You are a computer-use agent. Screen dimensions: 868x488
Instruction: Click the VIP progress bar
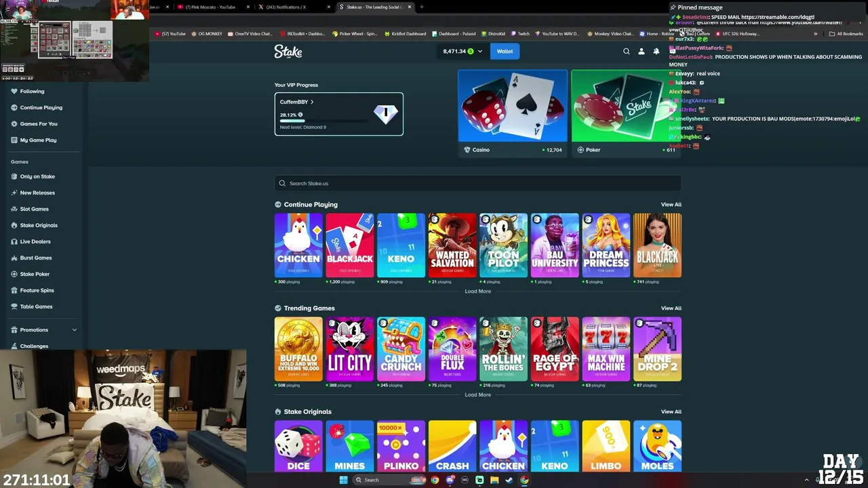pyautogui.click(x=324, y=121)
